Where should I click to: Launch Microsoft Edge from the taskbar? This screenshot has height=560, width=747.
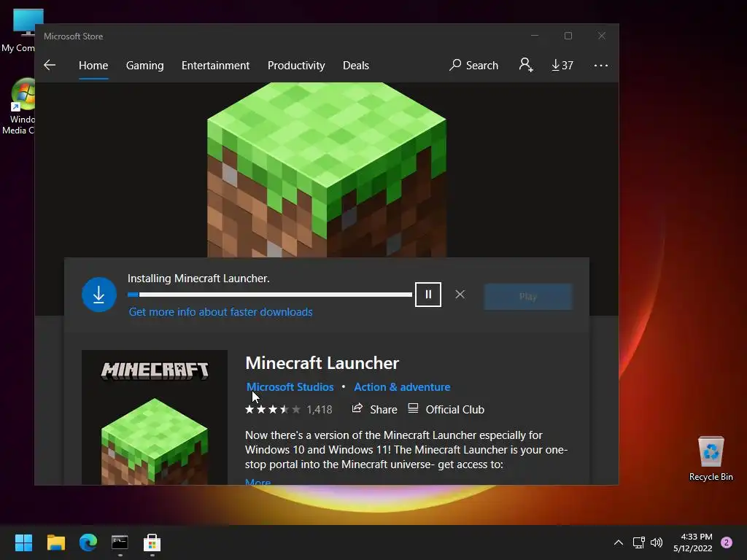pos(88,542)
